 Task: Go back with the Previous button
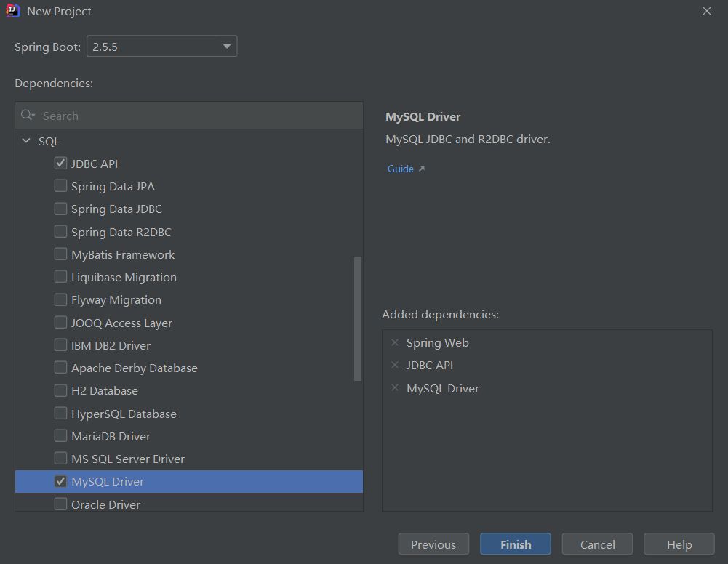point(433,544)
